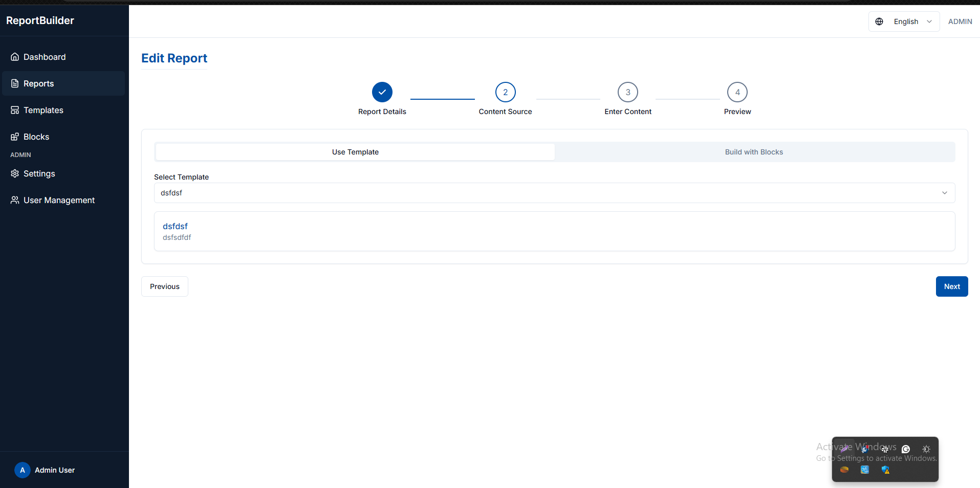Click the Blocks icon in sidebar
The height and width of the screenshot is (488, 980).
point(15,137)
